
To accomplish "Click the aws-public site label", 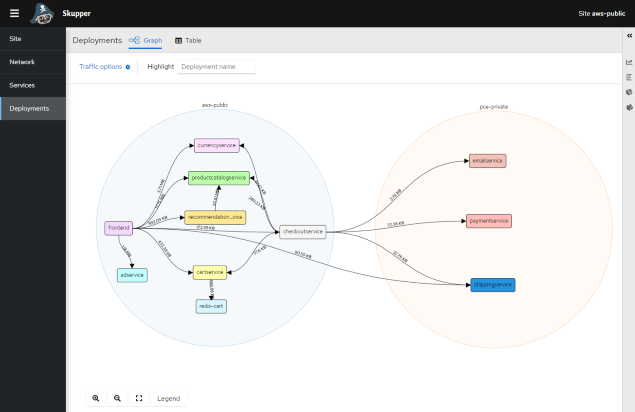I will tap(215, 105).
